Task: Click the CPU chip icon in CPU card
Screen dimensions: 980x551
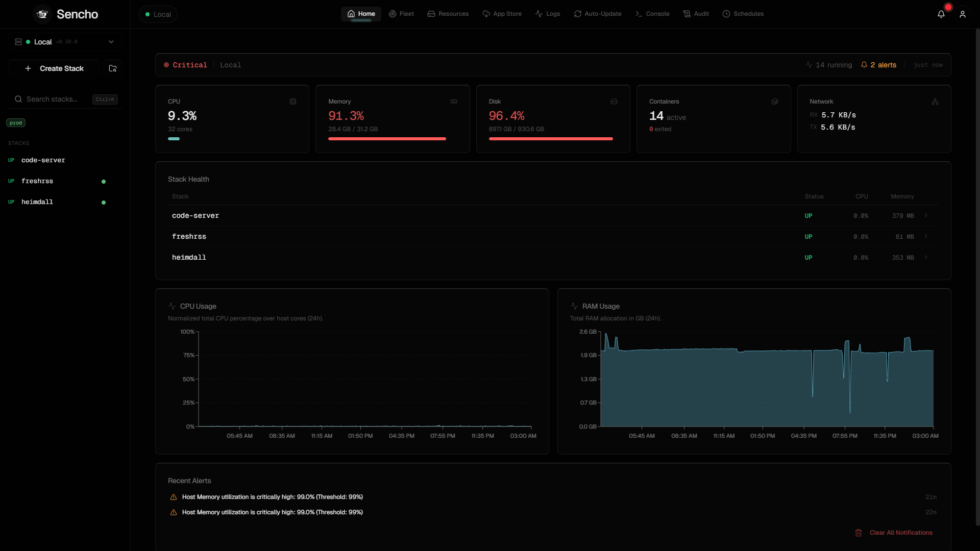Action: click(293, 102)
